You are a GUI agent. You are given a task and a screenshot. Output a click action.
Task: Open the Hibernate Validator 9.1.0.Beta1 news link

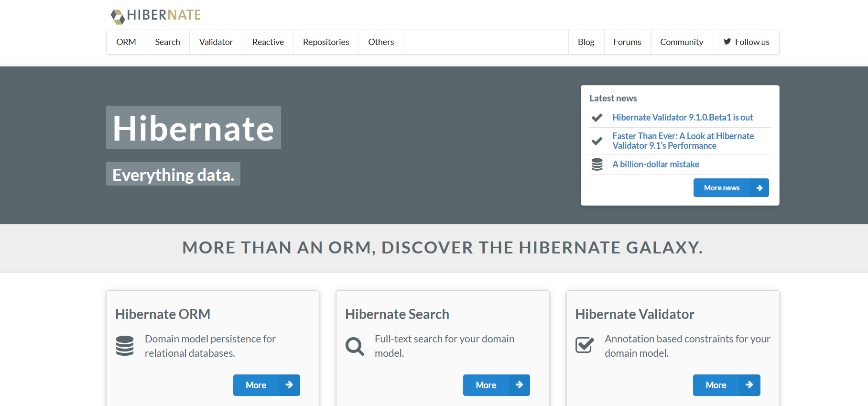point(683,118)
